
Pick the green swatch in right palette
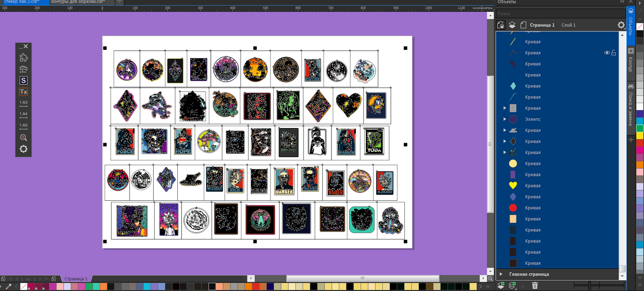[640, 128]
